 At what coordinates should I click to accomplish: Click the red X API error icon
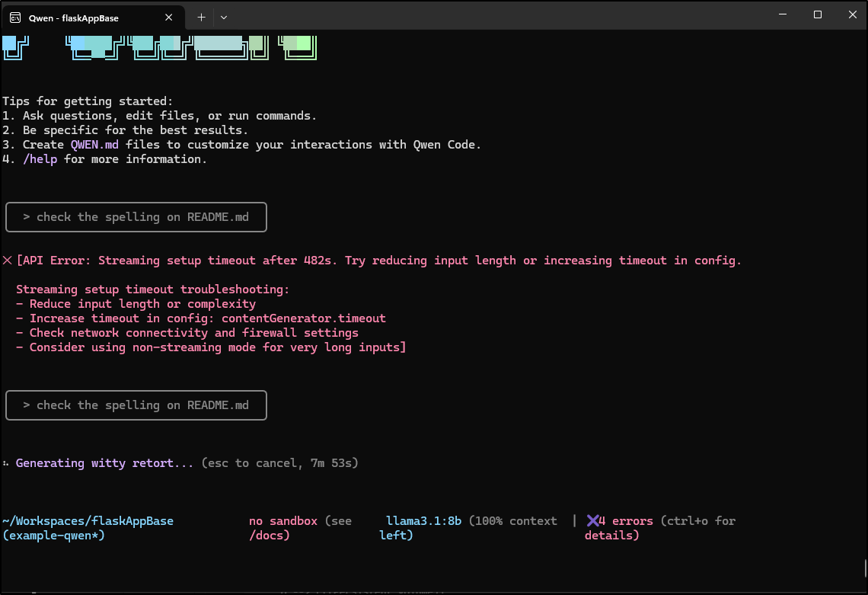(7, 261)
